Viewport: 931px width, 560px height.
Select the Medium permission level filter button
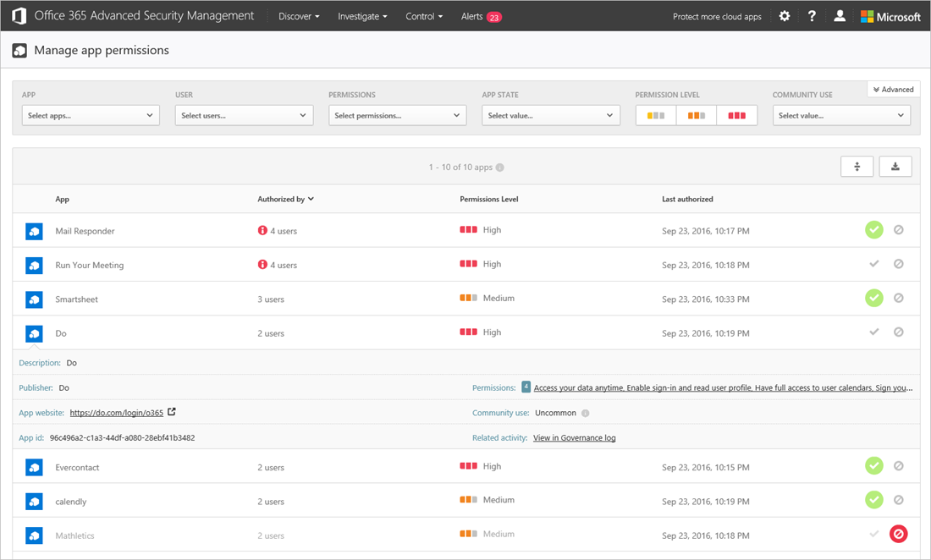(696, 115)
